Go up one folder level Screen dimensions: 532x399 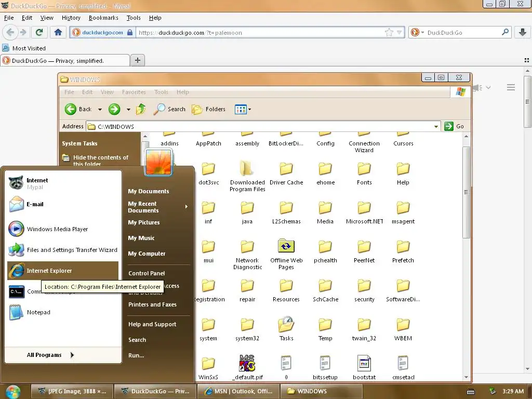pos(141,109)
